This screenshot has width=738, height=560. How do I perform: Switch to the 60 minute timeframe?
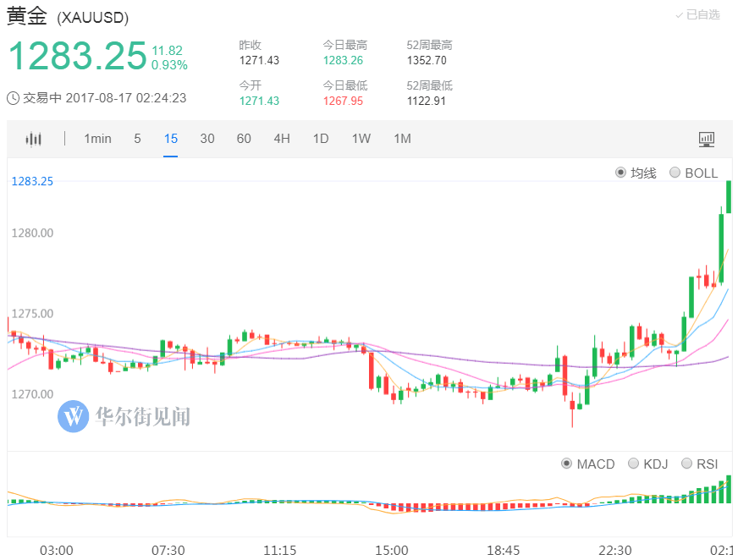point(244,139)
